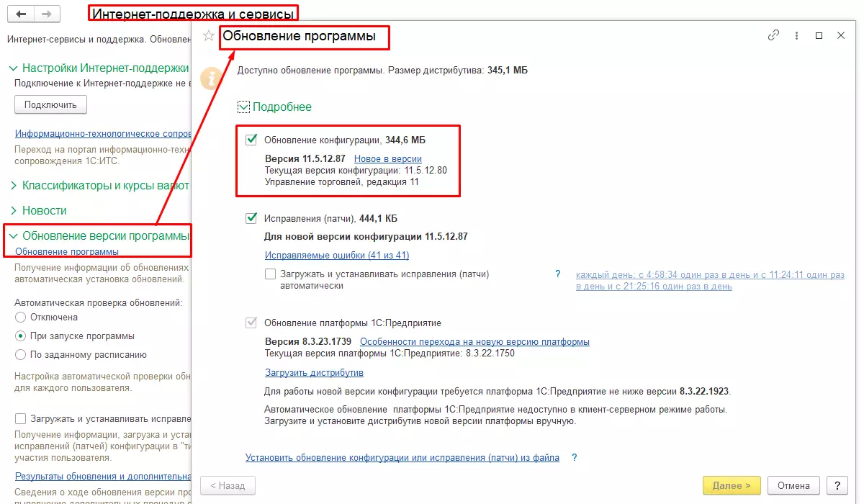Image resolution: width=864 pixels, height=504 pixels.
Task: Click Управление торговлей, редакция 11 text
Action: (341, 182)
